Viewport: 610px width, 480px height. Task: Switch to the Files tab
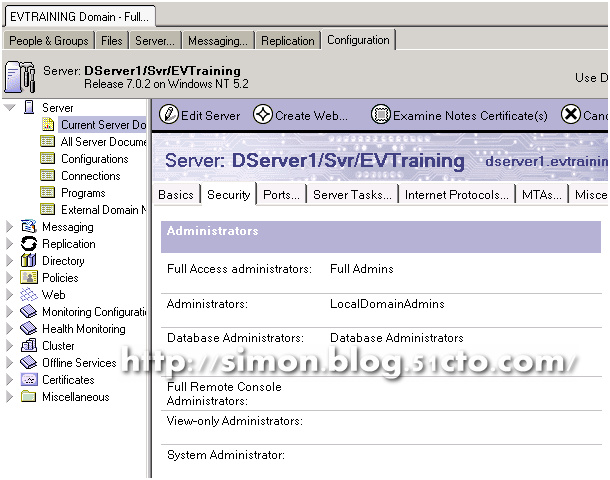(112, 40)
